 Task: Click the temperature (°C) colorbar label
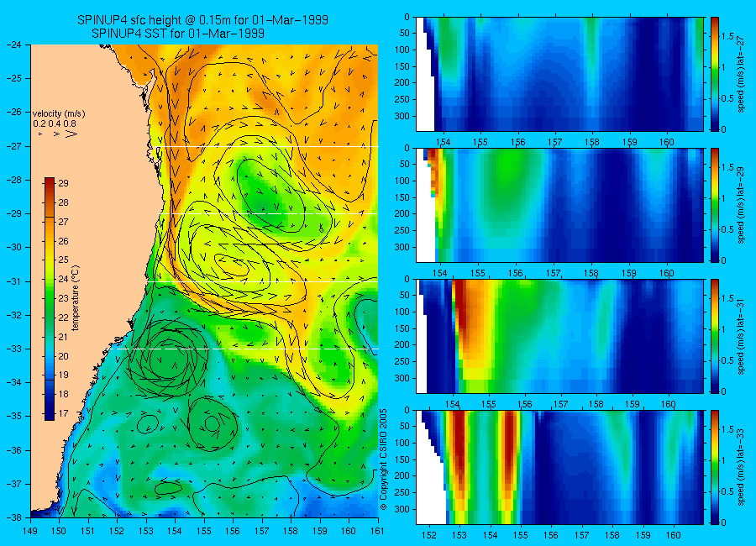76,298
